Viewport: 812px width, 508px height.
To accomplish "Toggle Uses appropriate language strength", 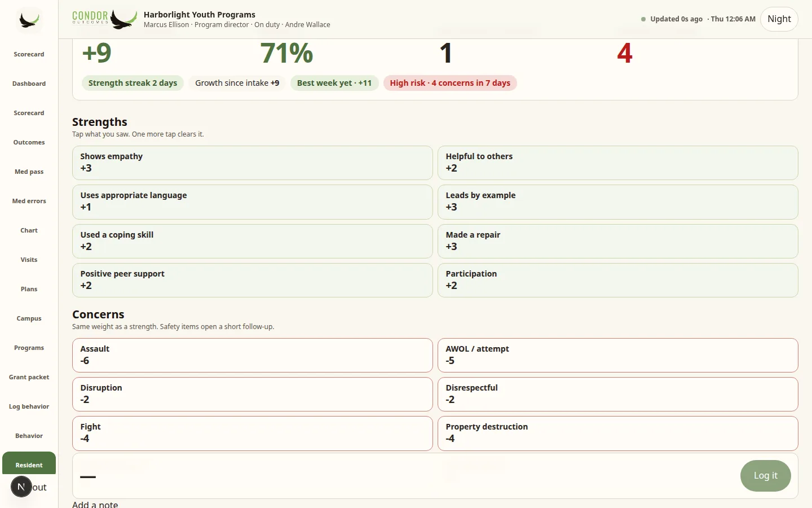I will pyautogui.click(x=252, y=202).
